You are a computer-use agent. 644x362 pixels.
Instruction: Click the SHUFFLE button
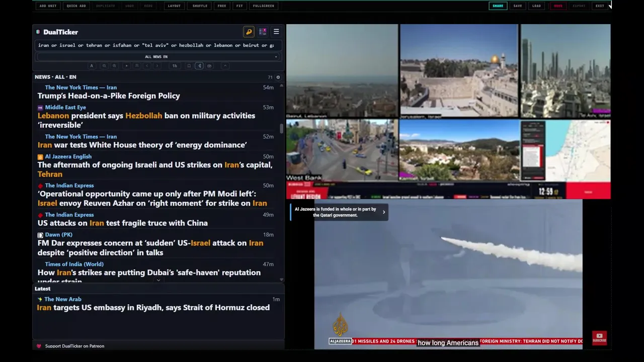[x=200, y=6]
